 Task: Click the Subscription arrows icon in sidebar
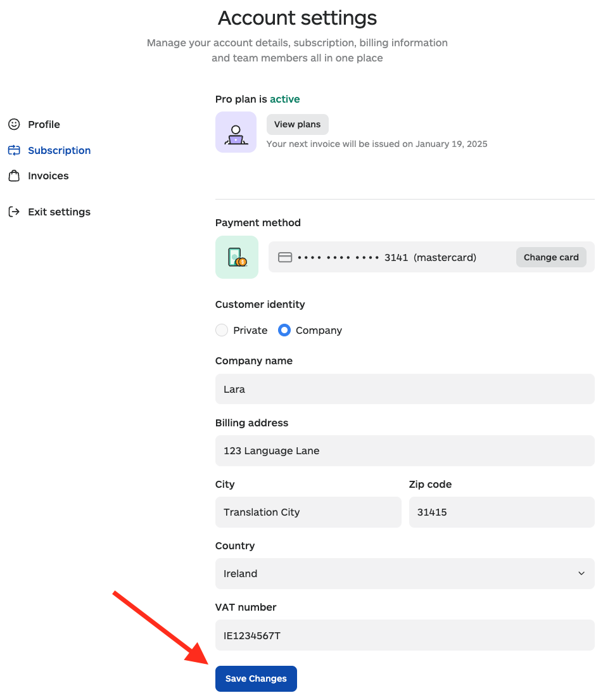tap(14, 150)
